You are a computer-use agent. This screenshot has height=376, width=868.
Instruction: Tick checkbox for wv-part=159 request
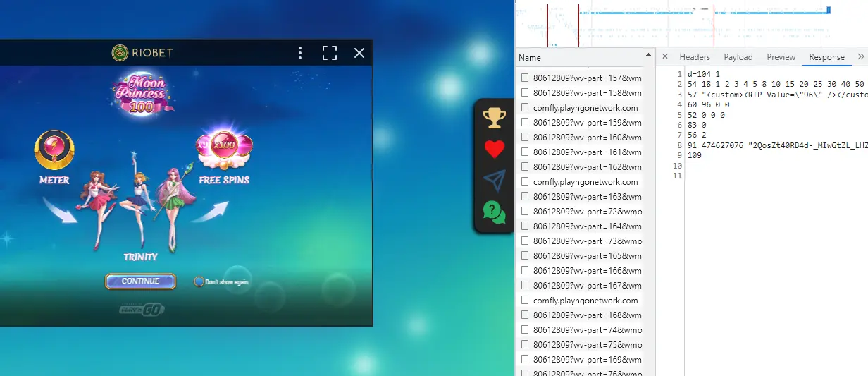pyautogui.click(x=524, y=122)
